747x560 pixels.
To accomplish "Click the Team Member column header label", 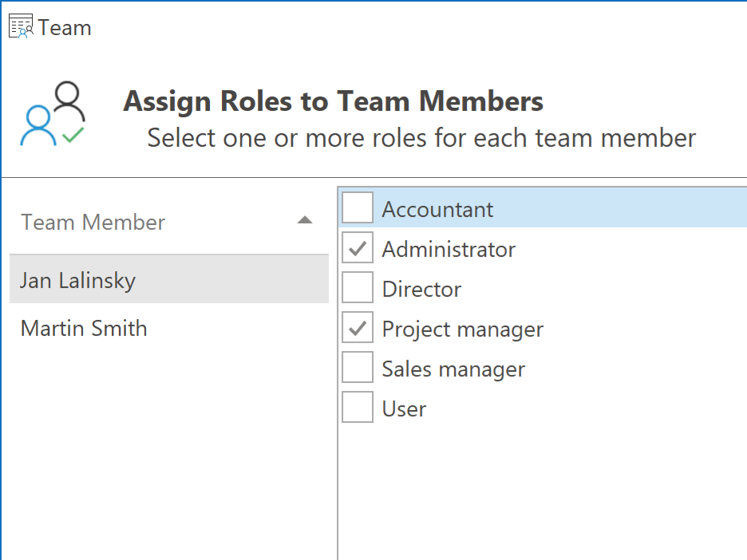I will pyautogui.click(x=93, y=223).
